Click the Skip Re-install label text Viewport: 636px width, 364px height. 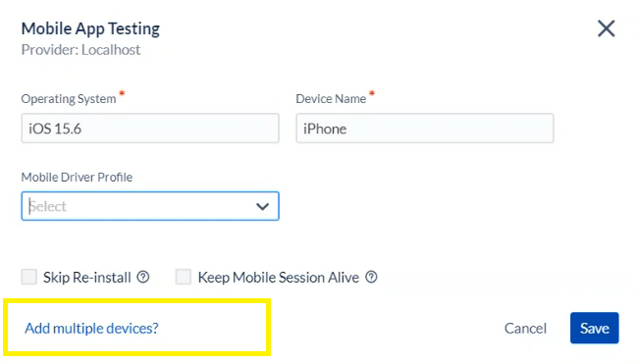[x=86, y=278]
